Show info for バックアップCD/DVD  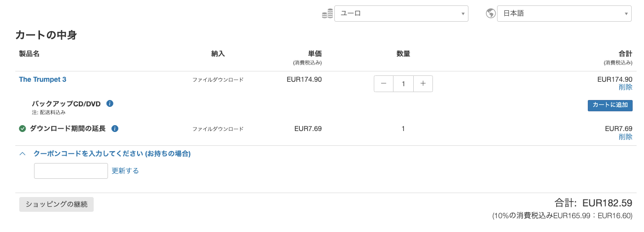(110, 103)
